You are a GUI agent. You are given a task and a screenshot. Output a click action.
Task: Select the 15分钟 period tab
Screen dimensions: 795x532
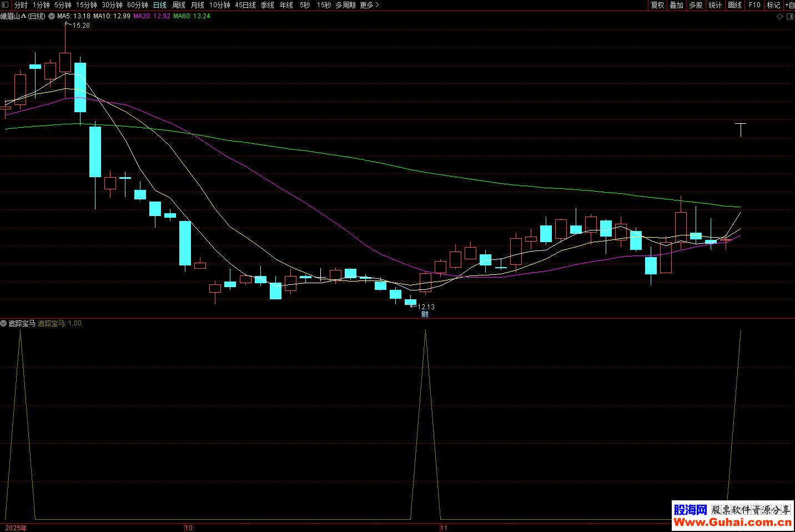pos(87,5)
